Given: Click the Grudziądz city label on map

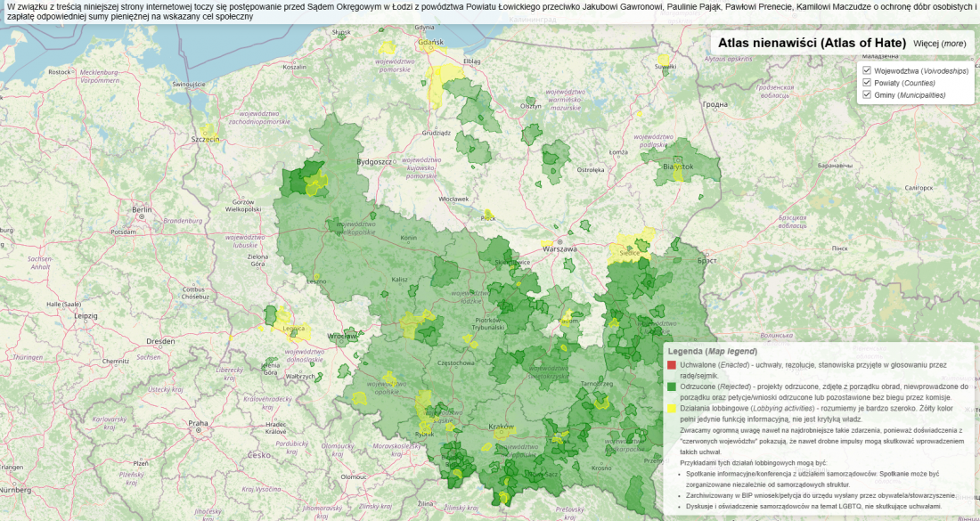Looking at the screenshot, I should (437, 133).
